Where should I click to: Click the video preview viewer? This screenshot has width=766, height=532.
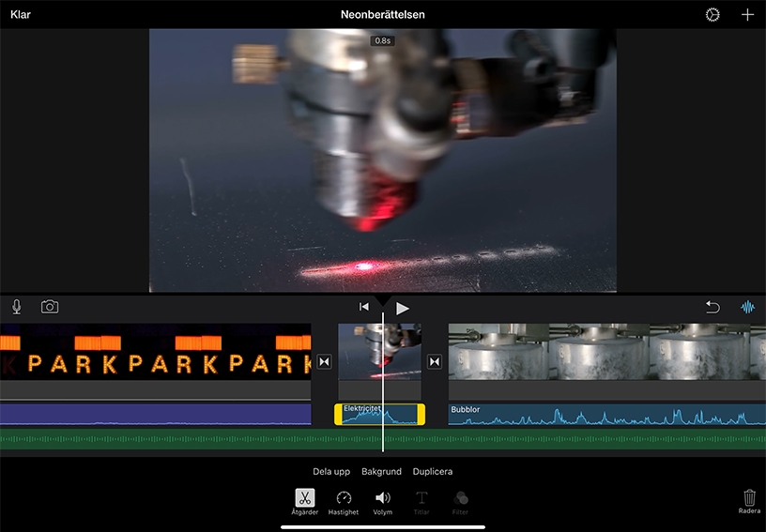[x=382, y=160]
